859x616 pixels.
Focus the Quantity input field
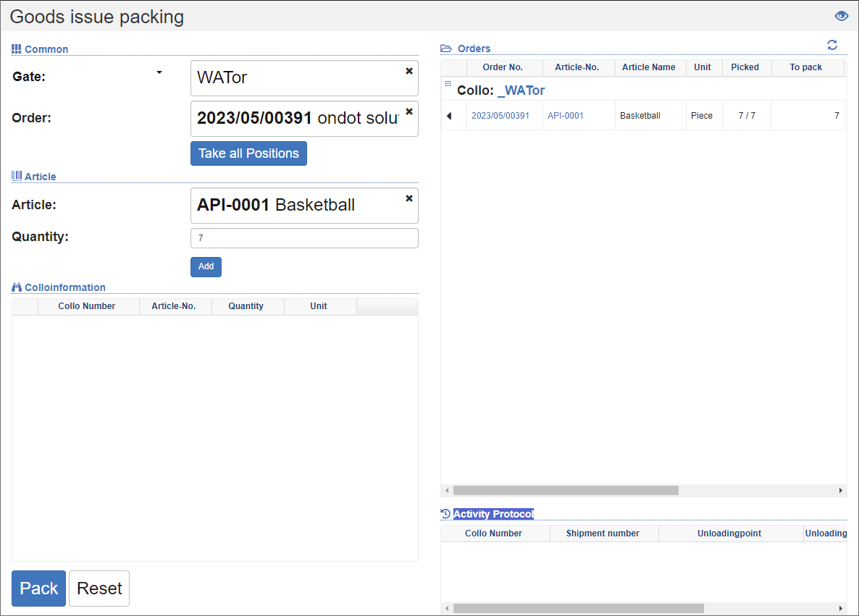(x=304, y=238)
